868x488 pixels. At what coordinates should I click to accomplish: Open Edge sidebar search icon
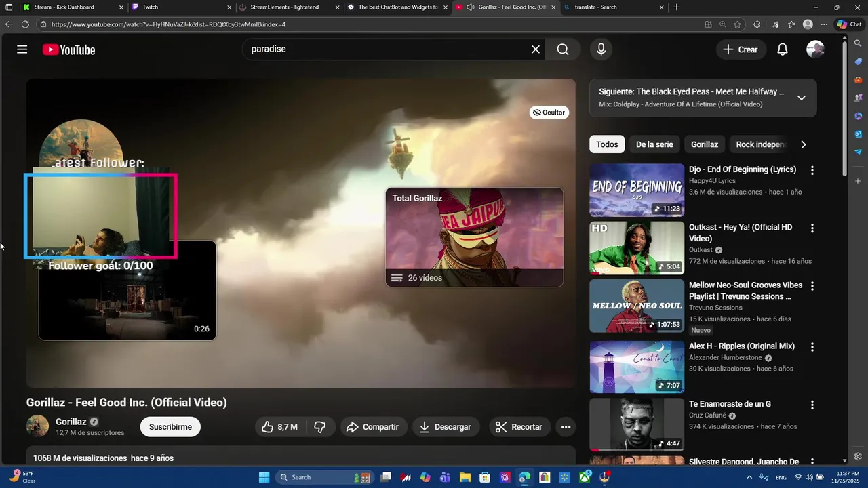(x=858, y=43)
